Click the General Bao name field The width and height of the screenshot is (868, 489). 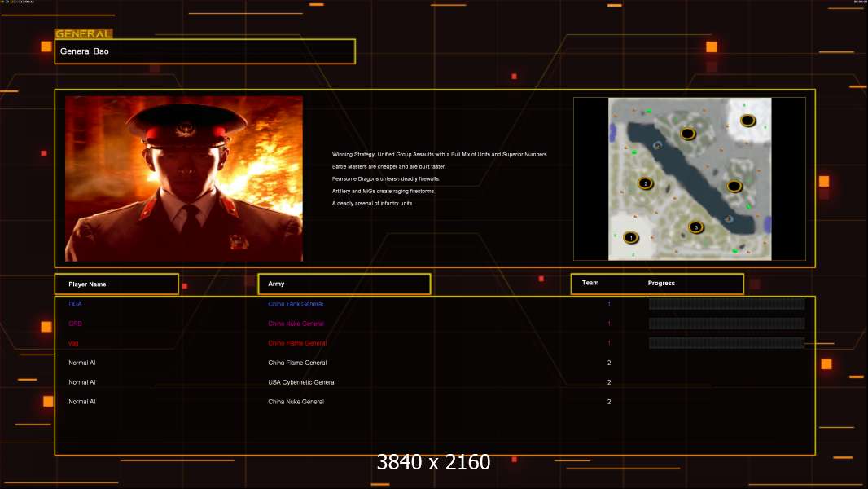205,51
